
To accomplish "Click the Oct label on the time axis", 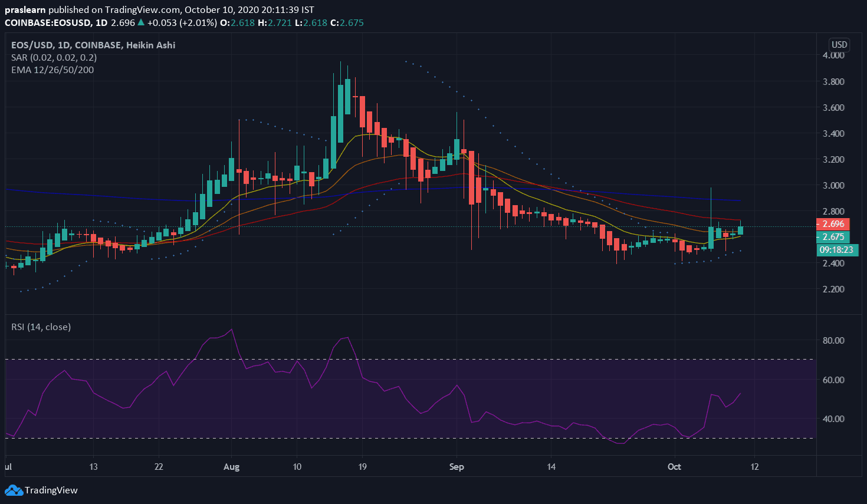I will pyautogui.click(x=674, y=467).
